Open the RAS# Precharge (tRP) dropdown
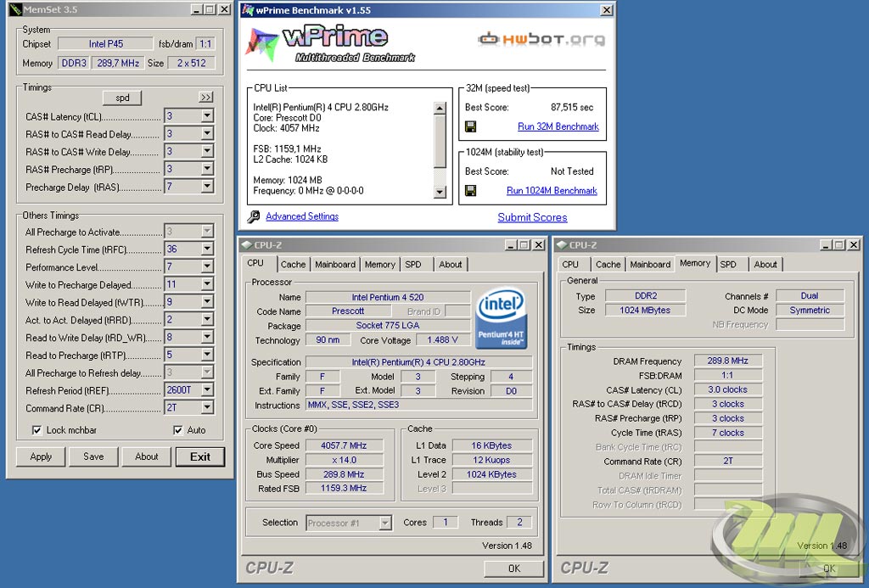This screenshot has width=869, height=588. (207, 169)
